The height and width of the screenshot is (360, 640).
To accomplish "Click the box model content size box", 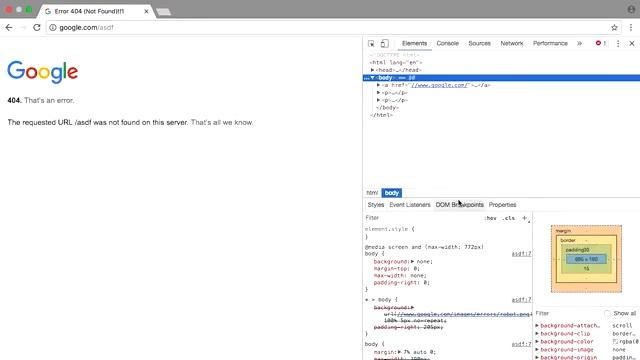I will click(586, 259).
